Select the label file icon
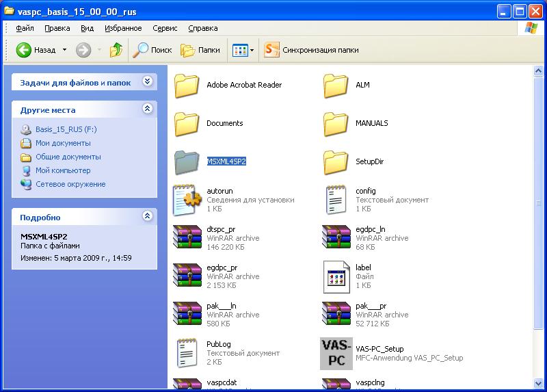Viewport: 547px width, 392px height. 336,276
